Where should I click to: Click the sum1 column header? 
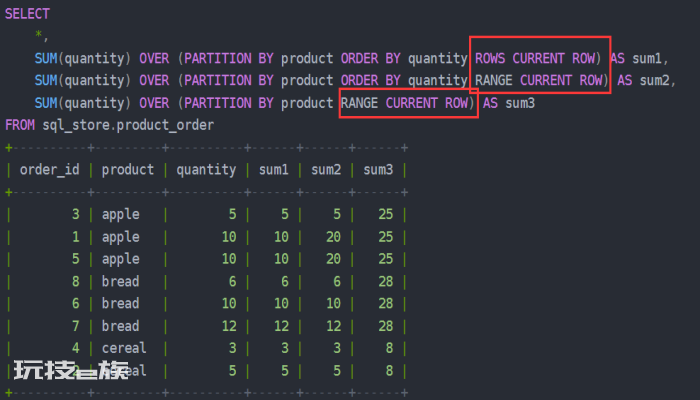pos(274,170)
